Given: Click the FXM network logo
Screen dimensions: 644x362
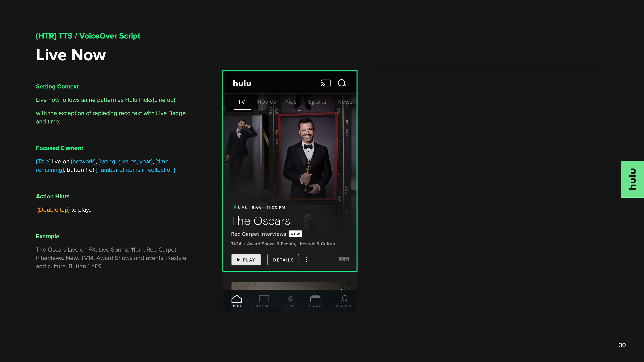Looking at the screenshot, I should click(x=344, y=259).
